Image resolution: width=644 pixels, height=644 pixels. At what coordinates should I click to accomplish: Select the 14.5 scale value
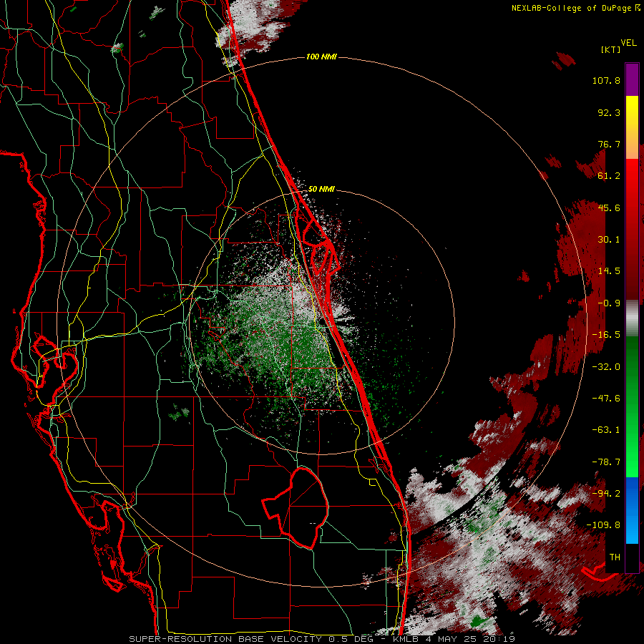point(609,271)
